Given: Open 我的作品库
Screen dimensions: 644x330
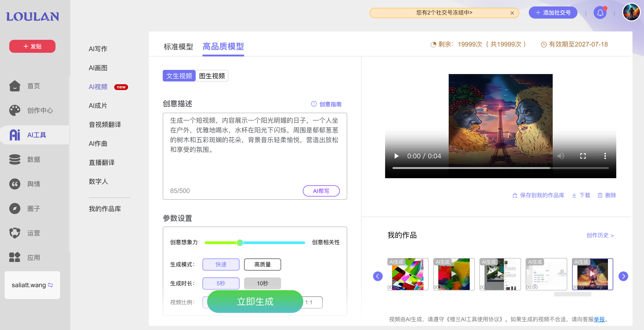Looking at the screenshot, I should click(105, 209).
